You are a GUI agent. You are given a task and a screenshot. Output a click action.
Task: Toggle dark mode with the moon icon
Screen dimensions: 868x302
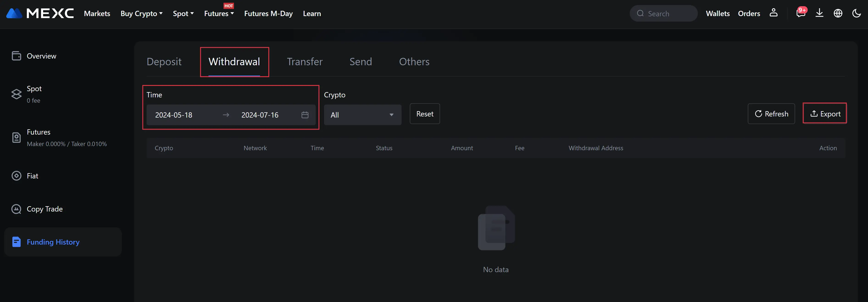point(857,13)
